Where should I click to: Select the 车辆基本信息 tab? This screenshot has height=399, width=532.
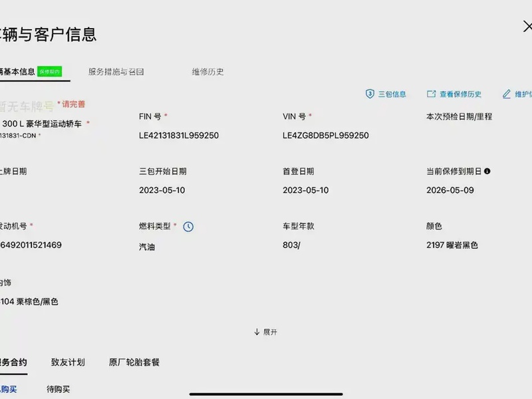[18, 72]
